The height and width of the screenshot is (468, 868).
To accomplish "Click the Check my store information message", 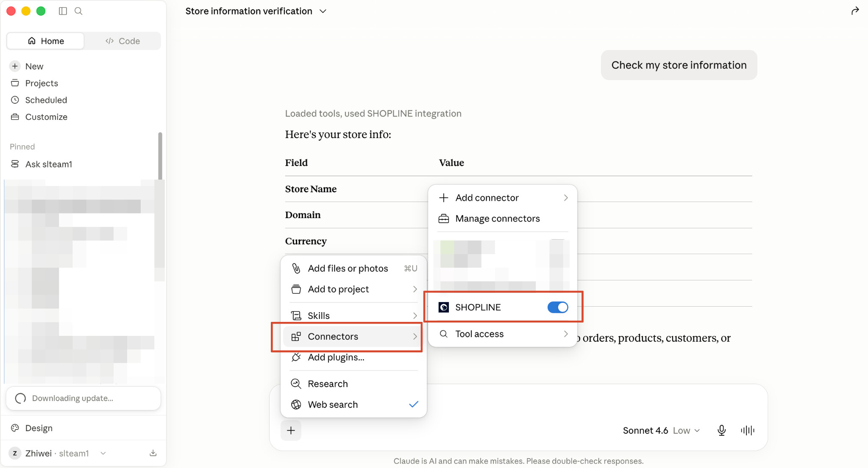I will (x=679, y=65).
